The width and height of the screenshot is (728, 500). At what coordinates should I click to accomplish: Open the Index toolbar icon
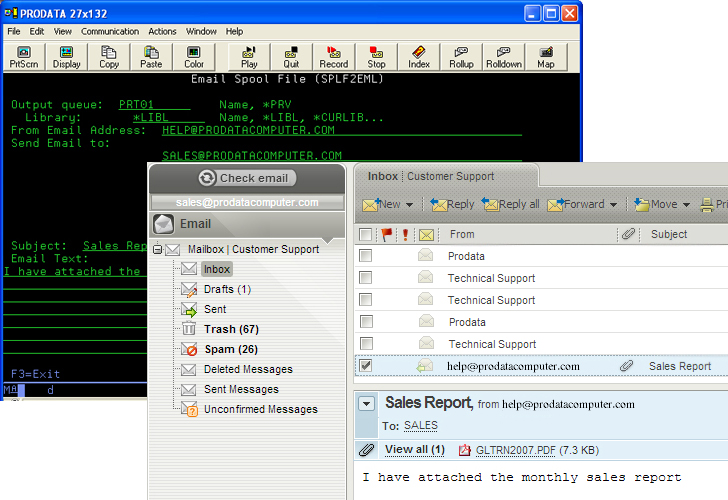coord(419,57)
